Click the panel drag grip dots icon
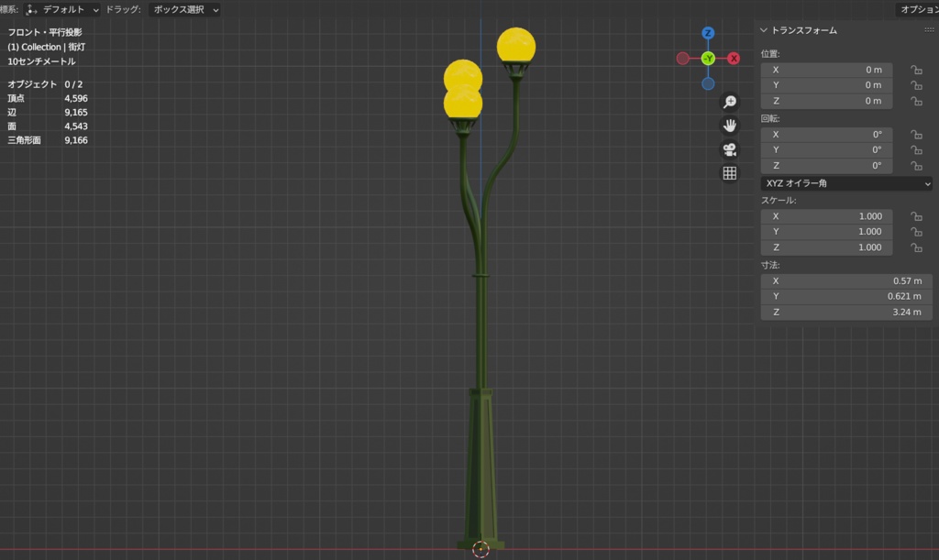 929,30
